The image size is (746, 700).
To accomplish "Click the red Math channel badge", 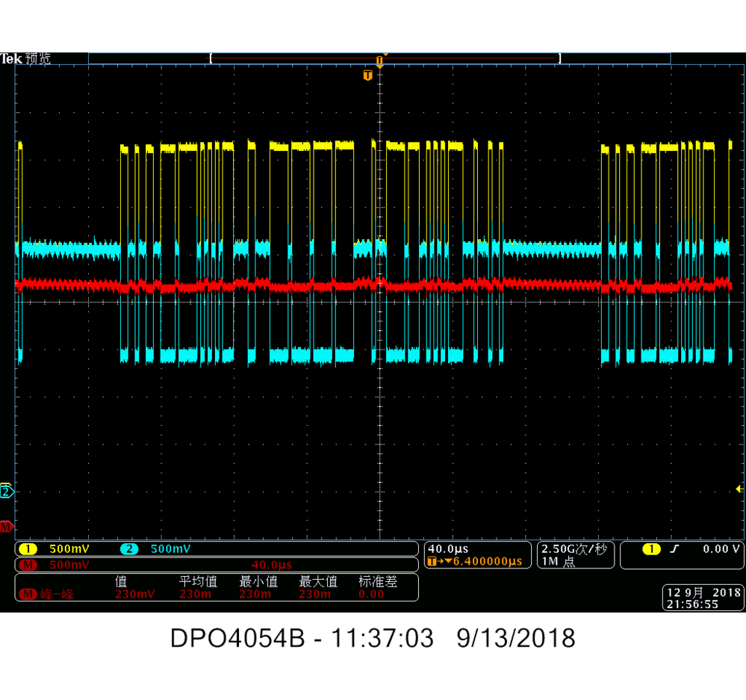I will click(x=30, y=564).
